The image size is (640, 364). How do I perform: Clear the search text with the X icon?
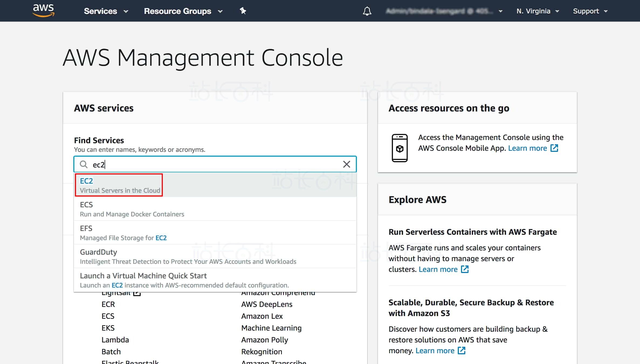pyautogui.click(x=346, y=164)
